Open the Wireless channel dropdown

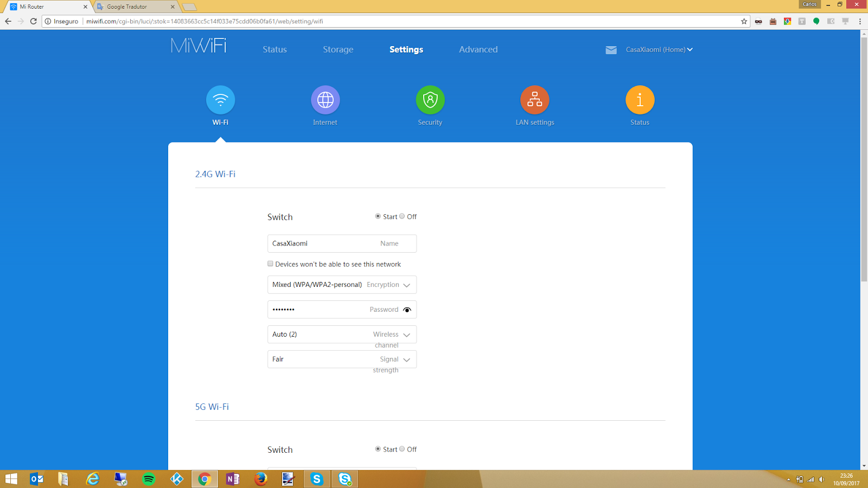coord(342,335)
